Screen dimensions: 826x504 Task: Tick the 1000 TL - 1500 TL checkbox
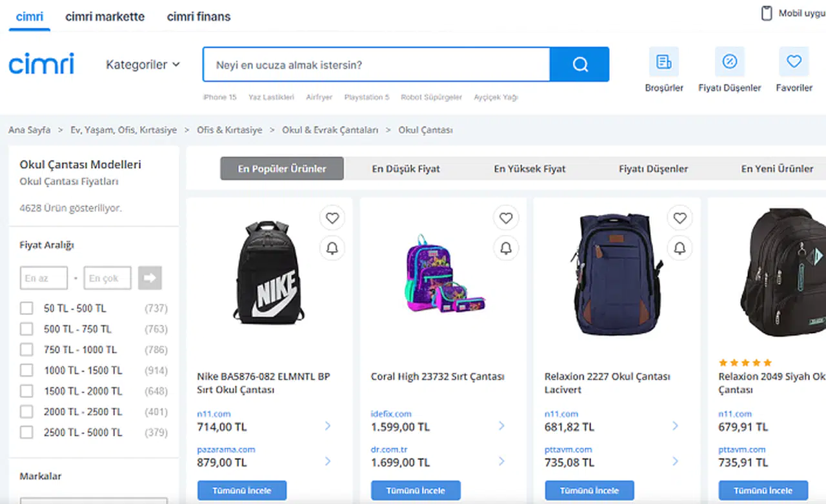26,370
